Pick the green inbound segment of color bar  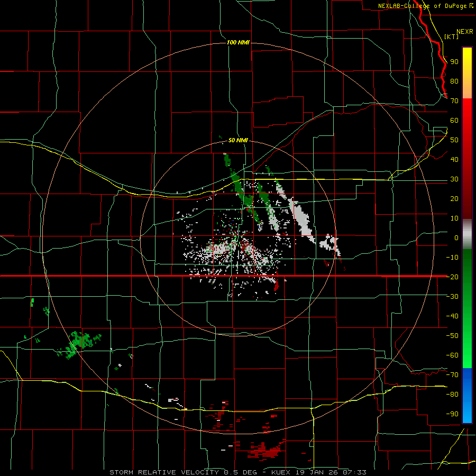point(467,308)
